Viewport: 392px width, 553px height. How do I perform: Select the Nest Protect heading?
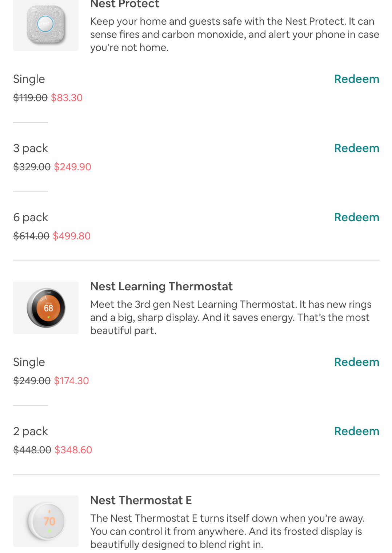click(x=125, y=4)
